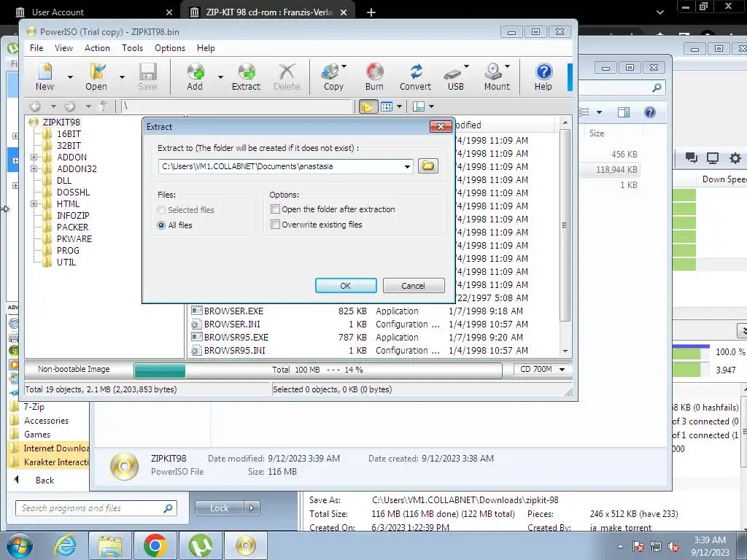Toggle the folder tree view icon
This screenshot has height=560, width=747.
368,106
